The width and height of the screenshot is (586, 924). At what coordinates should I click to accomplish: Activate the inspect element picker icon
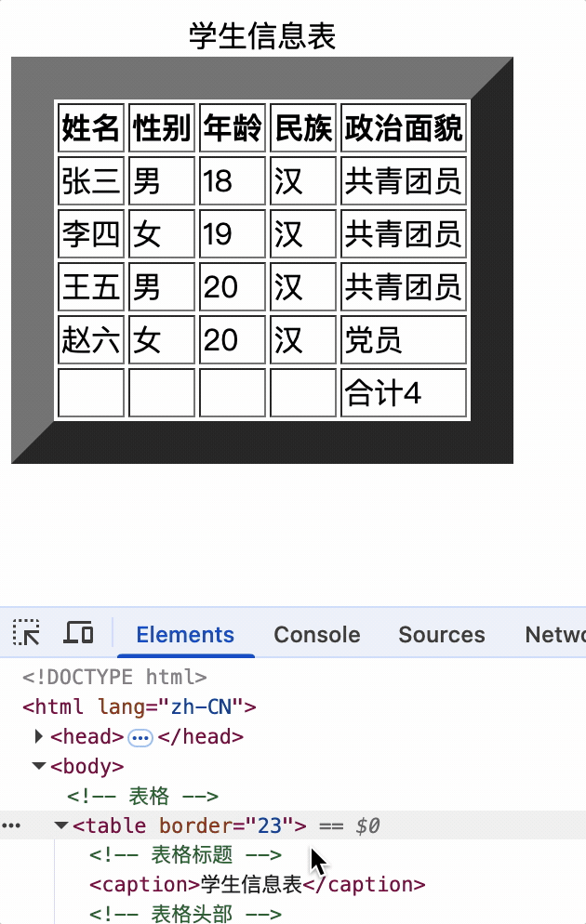27,633
